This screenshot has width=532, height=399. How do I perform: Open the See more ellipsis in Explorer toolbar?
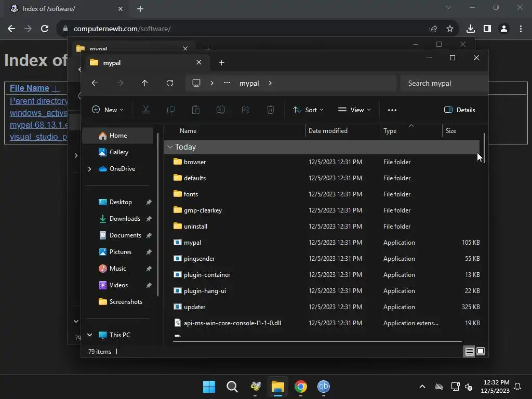(x=392, y=110)
